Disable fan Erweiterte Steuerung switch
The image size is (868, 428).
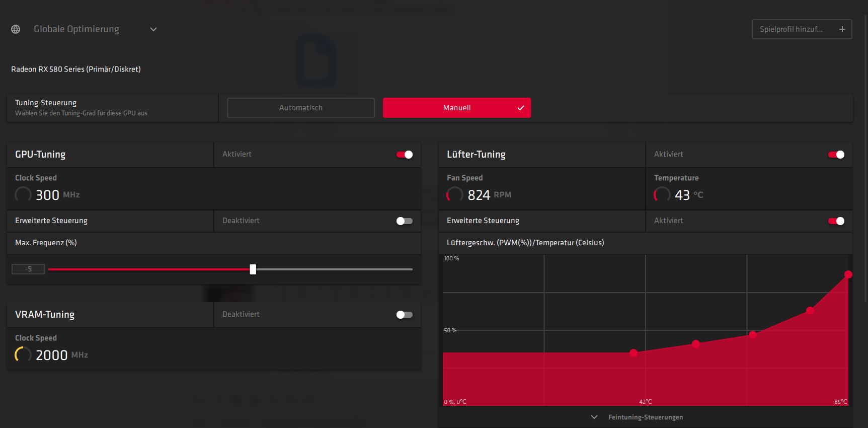point(836,221)
